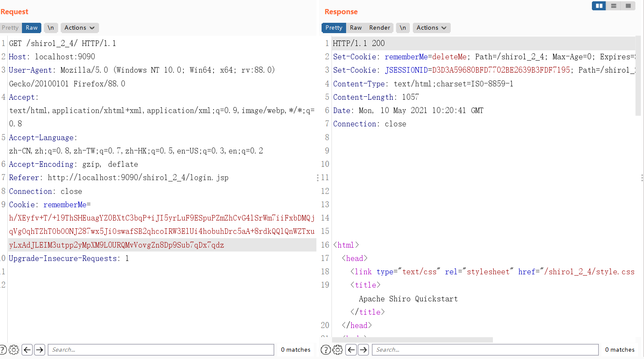Screen dimensions: 644x359
Task: Focus the Request search input field
Action: click(161, 350)
